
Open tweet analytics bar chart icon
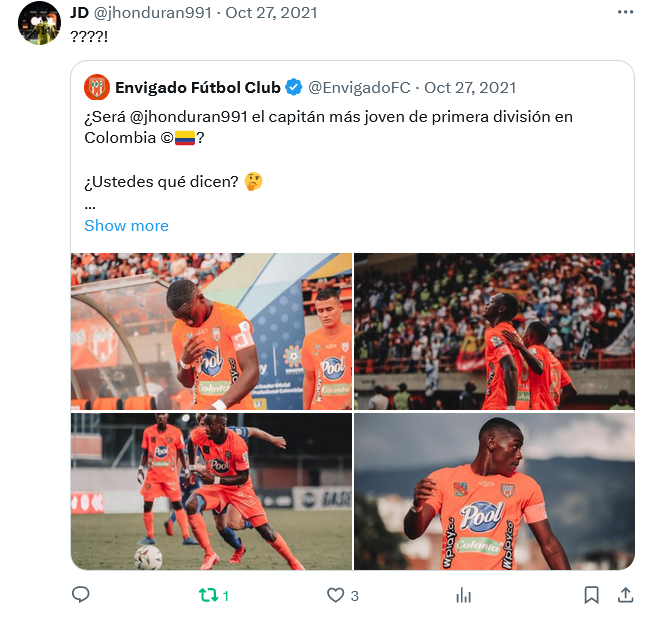coord(464,596)
